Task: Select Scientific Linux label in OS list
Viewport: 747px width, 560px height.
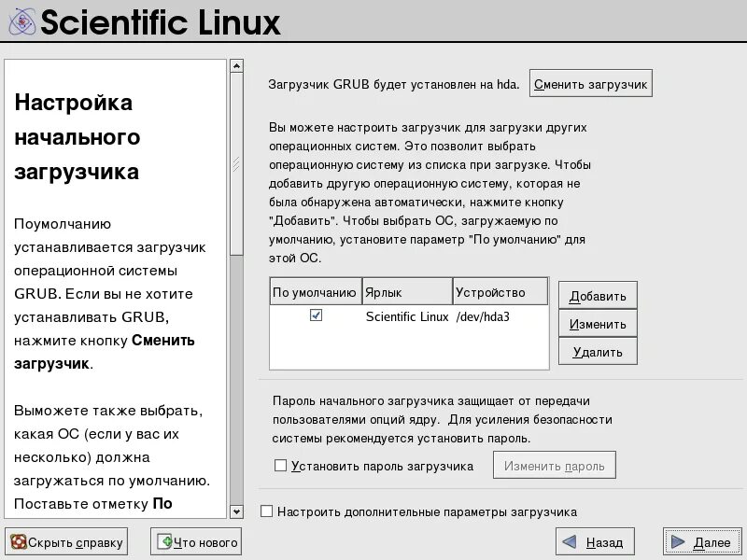Action: click(x=407, y=316)
